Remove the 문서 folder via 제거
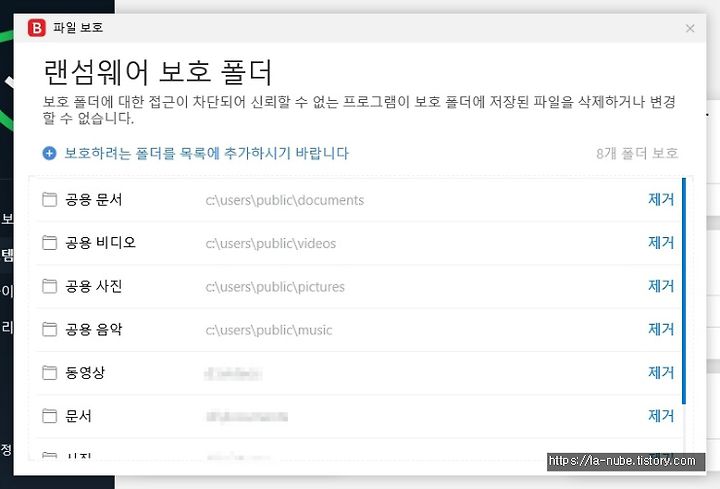720x489 pixels. (x=661, y=416)
